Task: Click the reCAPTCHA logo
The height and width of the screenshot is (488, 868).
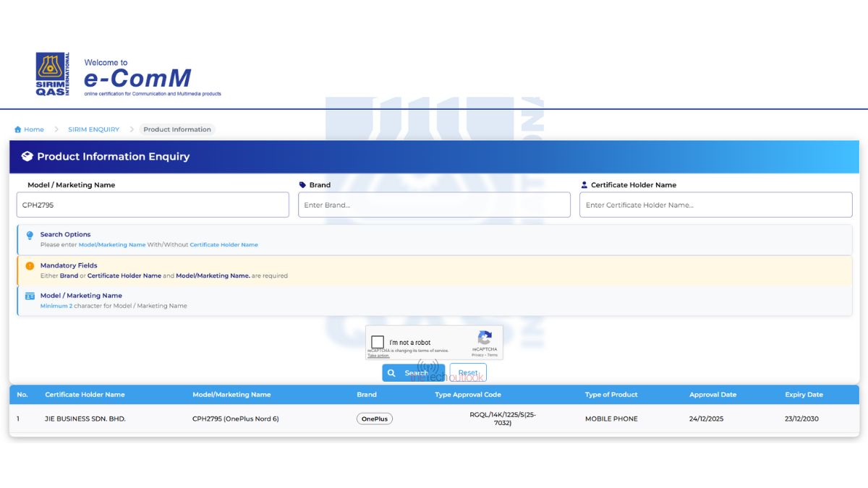Action: click(x=485, y=338)
